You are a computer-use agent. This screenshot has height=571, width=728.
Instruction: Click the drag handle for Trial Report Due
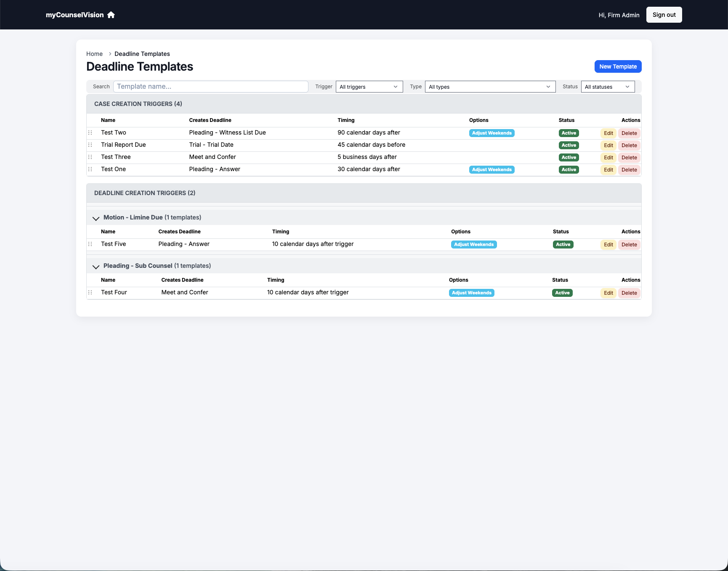point(90,145)
